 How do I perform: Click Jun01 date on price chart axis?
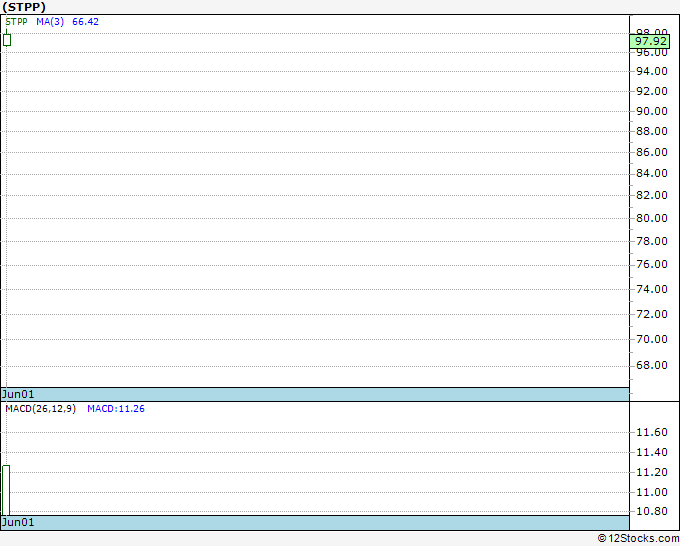(18, 394)
